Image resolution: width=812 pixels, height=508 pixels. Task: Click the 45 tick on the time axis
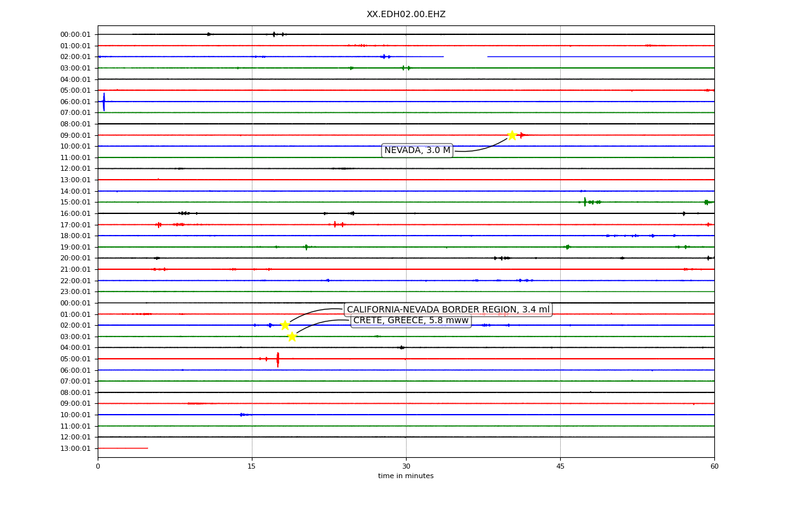tap(560, 467)
